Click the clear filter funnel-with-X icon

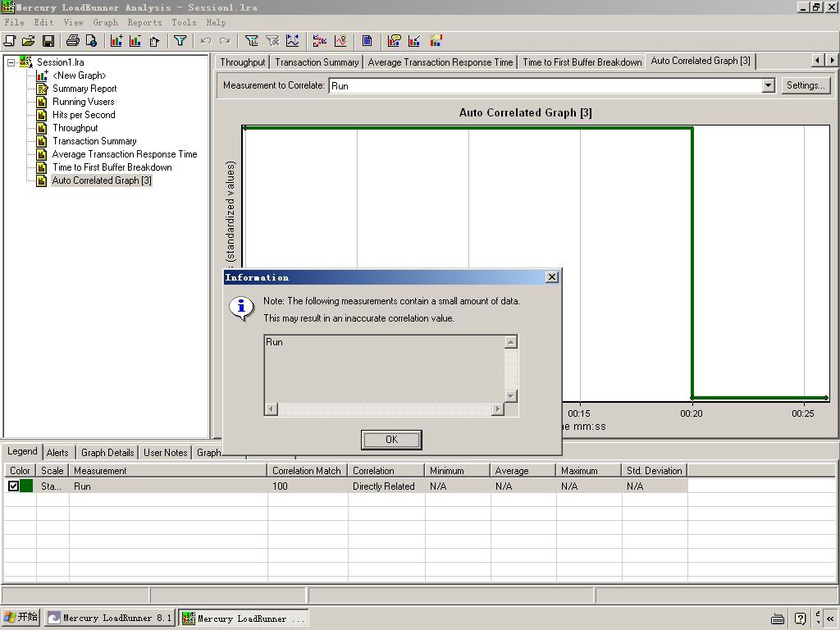tap(272, 41)
